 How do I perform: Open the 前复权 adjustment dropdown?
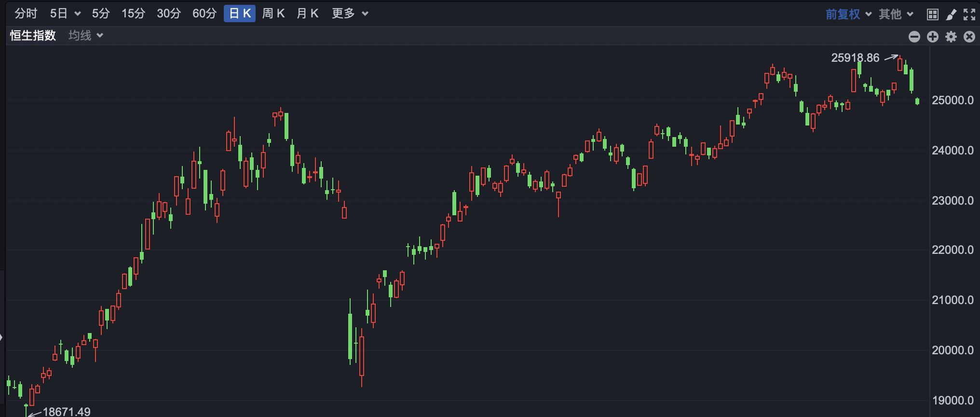848,14
